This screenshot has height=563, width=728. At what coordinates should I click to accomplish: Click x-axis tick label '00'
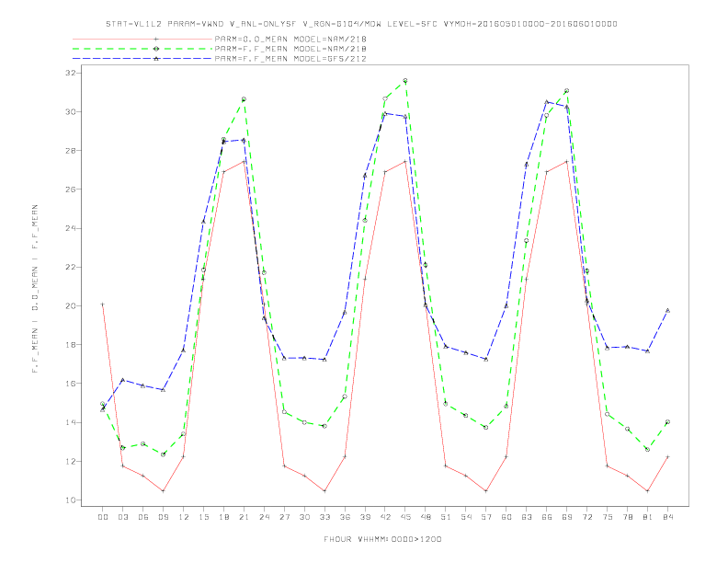pyautogui.click(x=103, y=517)
